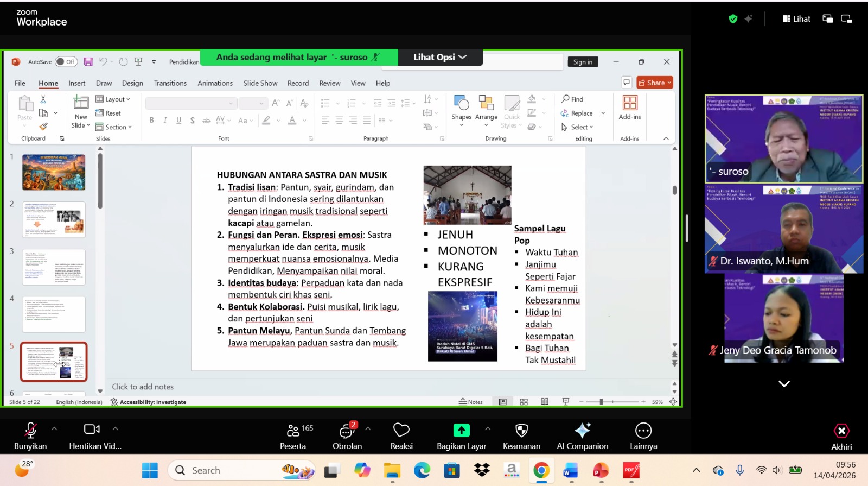Expand the Lihat Opsi dropdown
The width and height of the screenshot is (868, 486).
(439, 57)
